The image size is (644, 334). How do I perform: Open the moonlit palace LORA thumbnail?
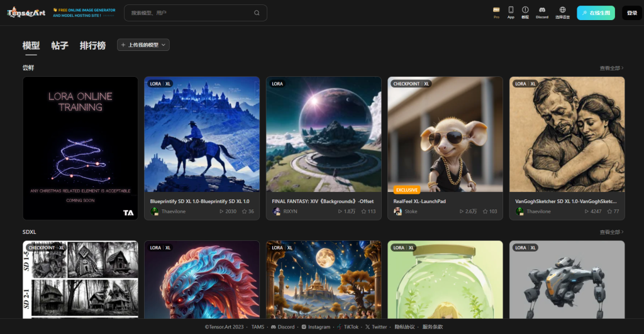(324, 280)
